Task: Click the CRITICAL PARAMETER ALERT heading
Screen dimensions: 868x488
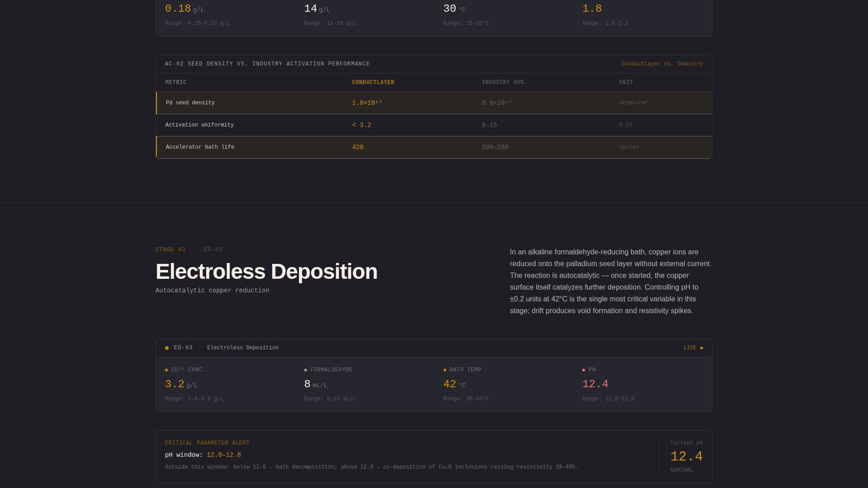Action: click(x=208, y=443)
